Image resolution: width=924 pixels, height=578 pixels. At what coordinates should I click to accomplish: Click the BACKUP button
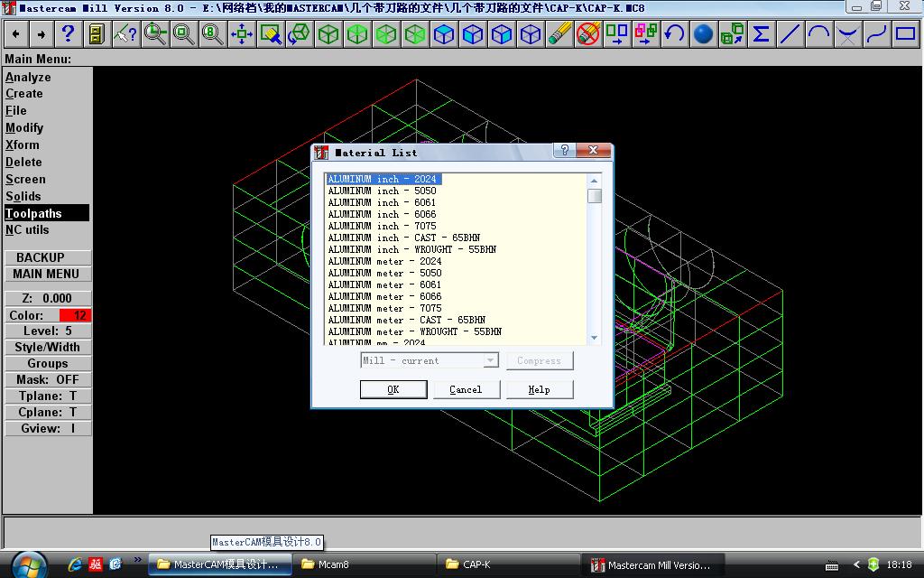pos(48,257)
